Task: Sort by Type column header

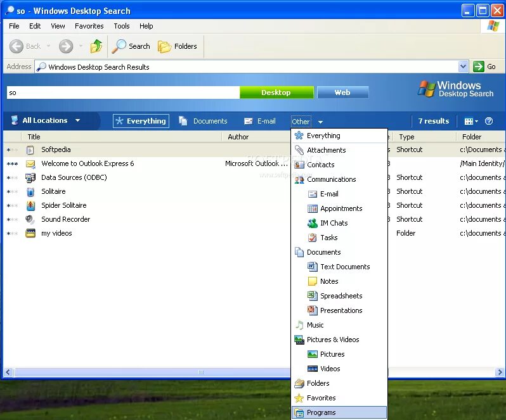Action: pyautogui.click(x=424, y=137)
